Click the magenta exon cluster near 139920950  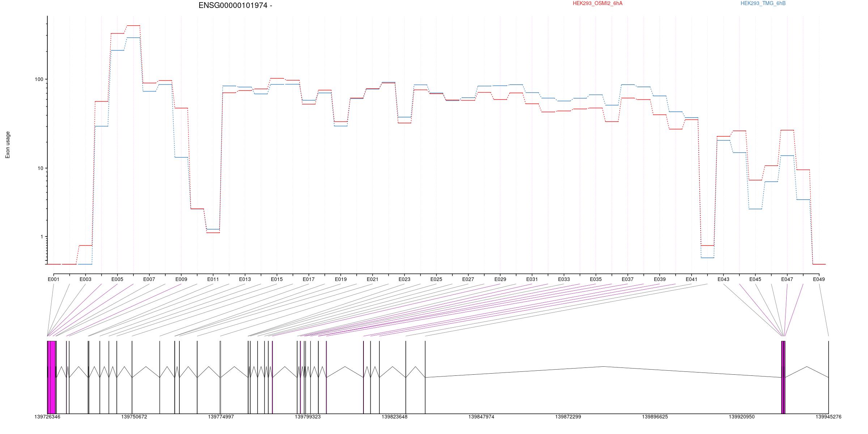[x=783, y=377]
